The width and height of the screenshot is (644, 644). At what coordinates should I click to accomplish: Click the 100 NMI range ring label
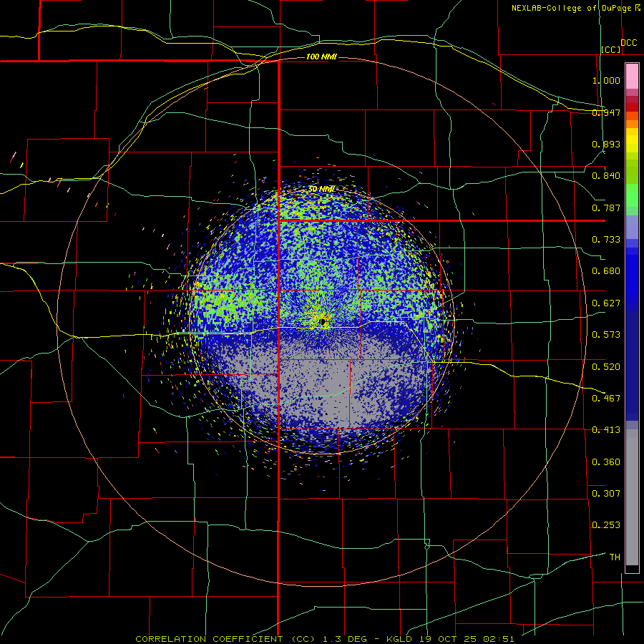[321, 57]
